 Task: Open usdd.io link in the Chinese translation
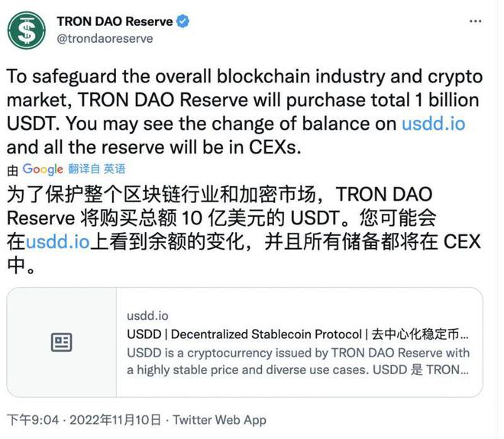pyautogui.click(x=58, y=242)
